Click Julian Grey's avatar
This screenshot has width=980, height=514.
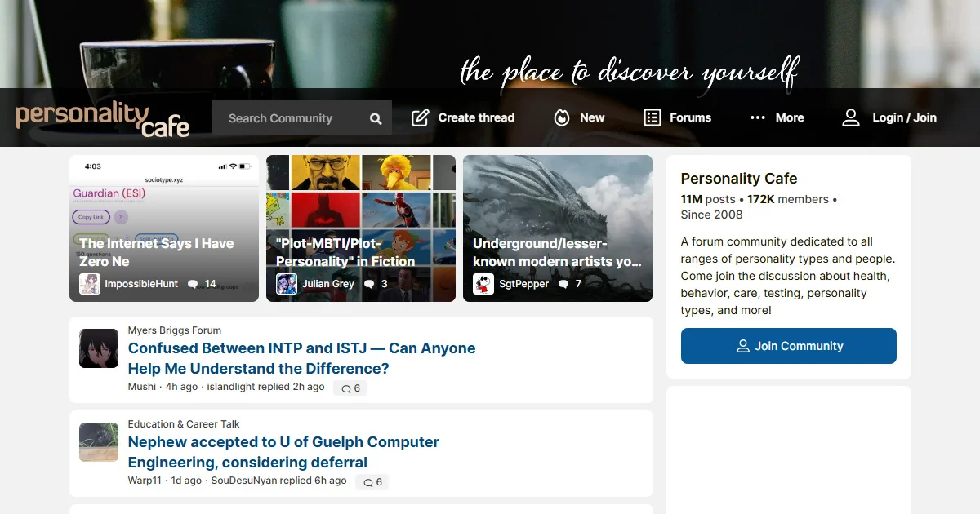[x=287, y=284]
